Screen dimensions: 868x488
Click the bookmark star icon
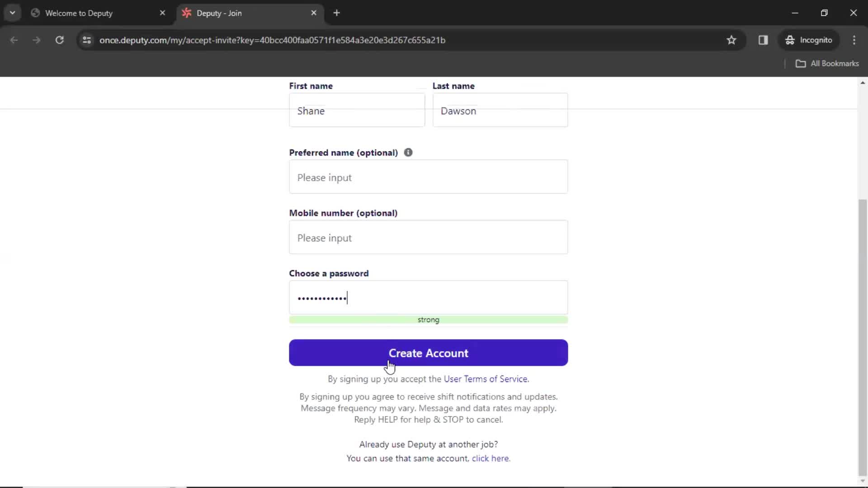pos(732,40)
